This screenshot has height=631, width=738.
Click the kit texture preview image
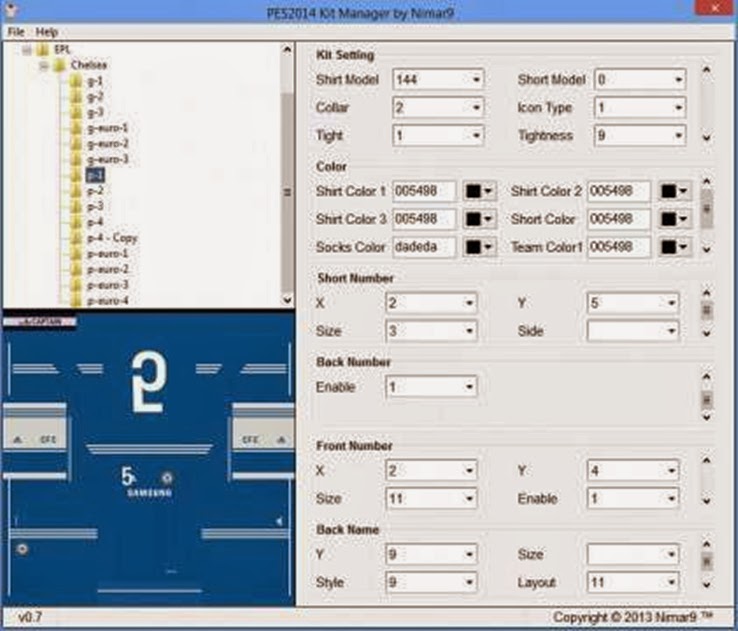pos(149,459)
